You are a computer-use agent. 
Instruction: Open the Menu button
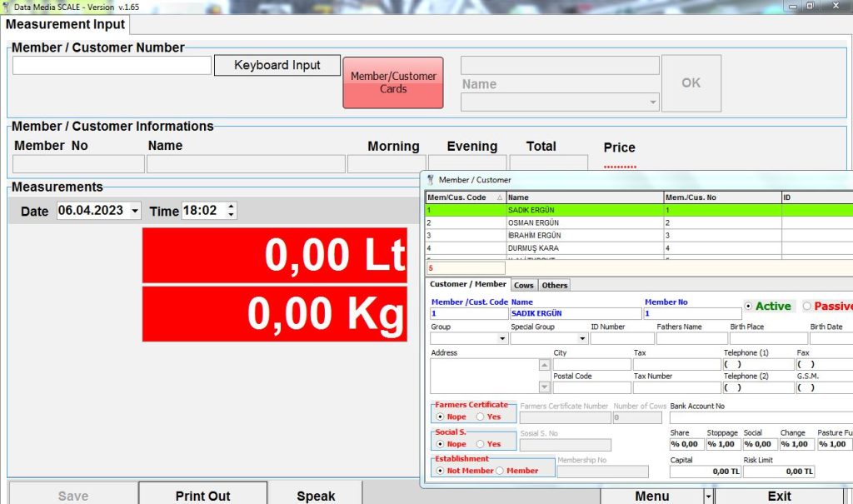pos(651,497)
